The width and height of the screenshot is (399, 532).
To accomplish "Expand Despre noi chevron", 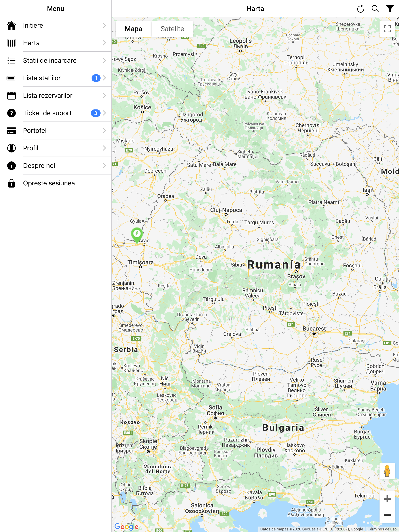I will (x=104, y=166).
